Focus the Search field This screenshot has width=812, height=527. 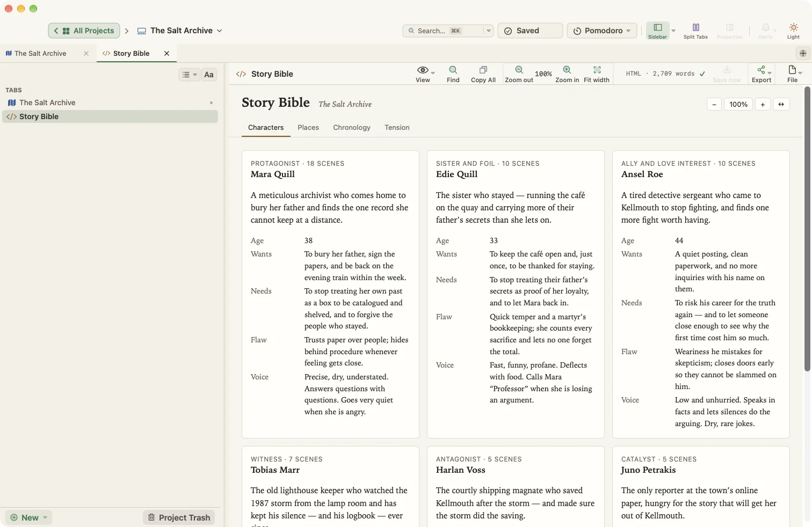pyautogui.click(x=443, y=31)
